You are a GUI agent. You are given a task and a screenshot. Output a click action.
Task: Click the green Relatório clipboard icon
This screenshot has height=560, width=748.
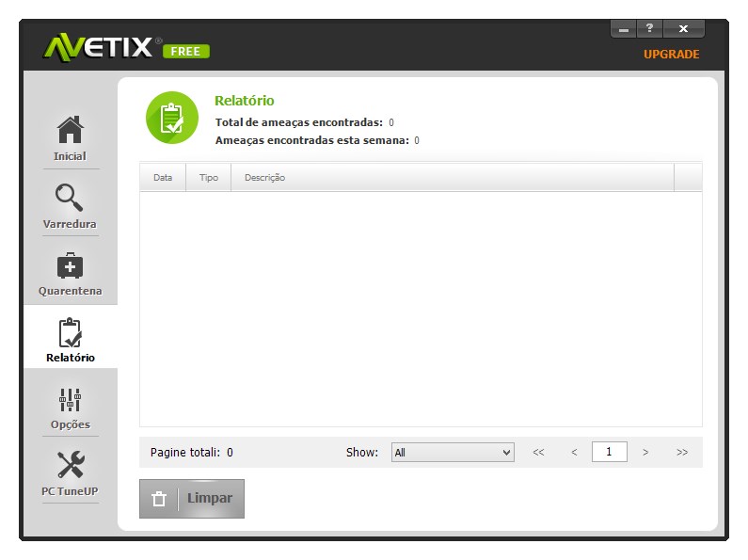click(172, 118)
